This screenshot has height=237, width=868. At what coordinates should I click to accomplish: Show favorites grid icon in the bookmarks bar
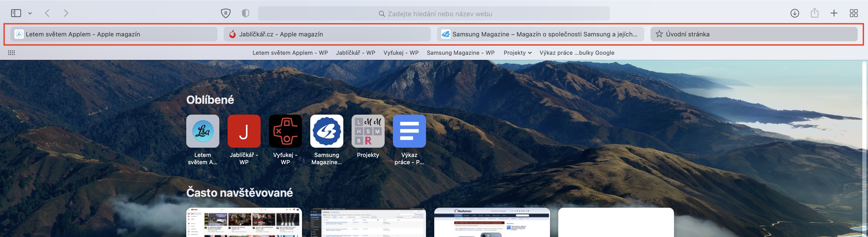pyautogui.click(x=11, y=52)
